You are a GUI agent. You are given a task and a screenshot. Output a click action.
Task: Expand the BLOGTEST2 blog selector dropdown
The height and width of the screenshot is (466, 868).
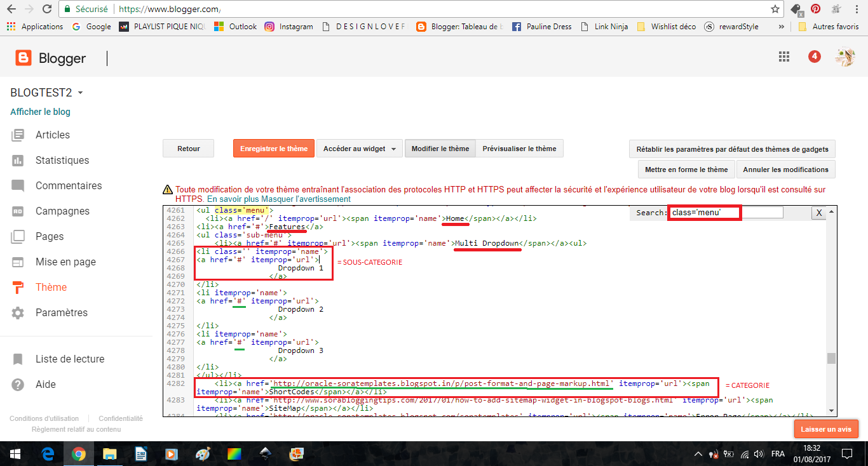click(x=80, y=93)
